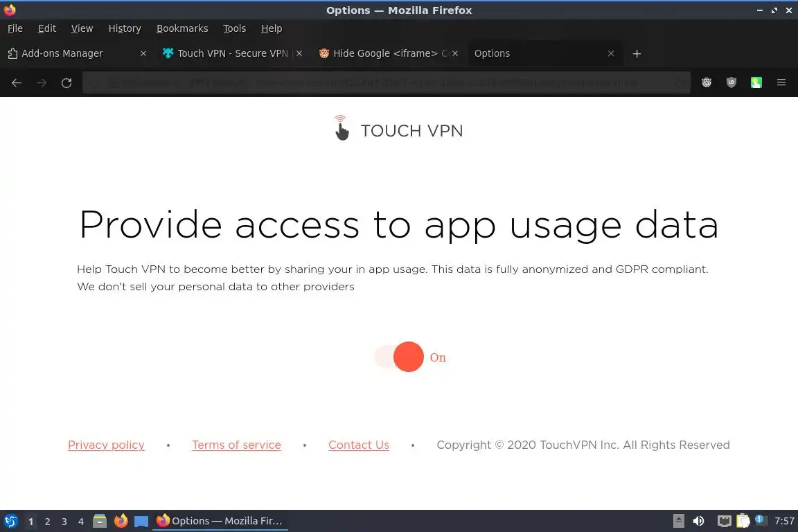
Task: Open the Lubuntu start menu
Action: tap(10, 521)
